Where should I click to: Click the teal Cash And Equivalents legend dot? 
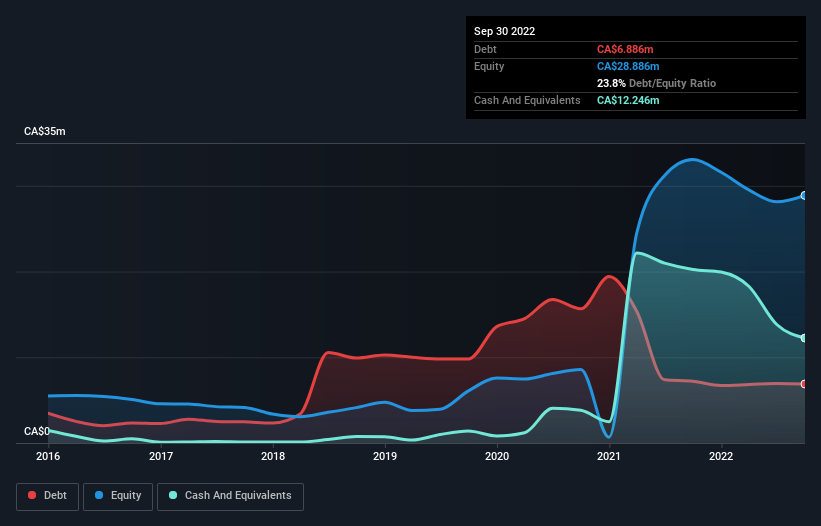173,495
